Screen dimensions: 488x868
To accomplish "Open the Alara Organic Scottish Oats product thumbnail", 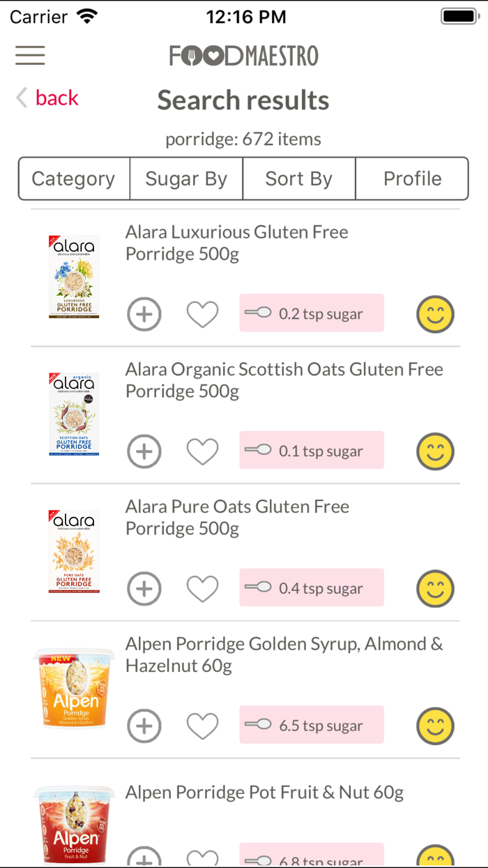I will coord(74,414).
